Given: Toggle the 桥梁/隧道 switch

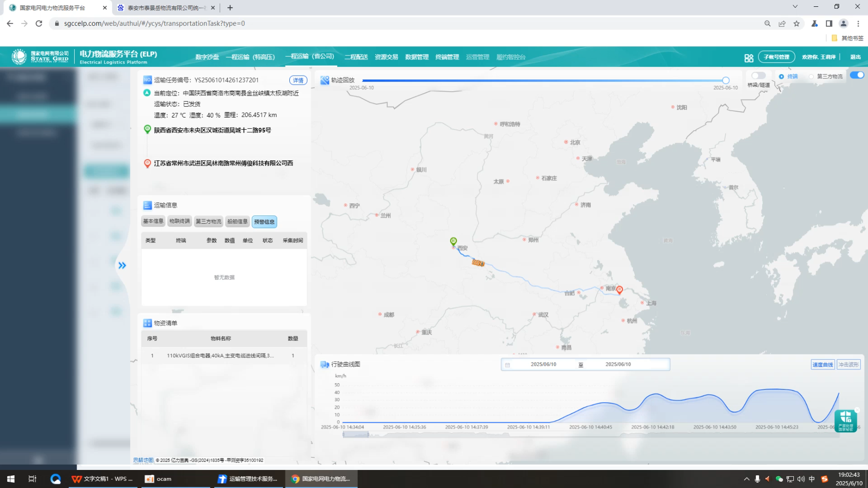Looking at the screenshot, I should pos(758,76).
